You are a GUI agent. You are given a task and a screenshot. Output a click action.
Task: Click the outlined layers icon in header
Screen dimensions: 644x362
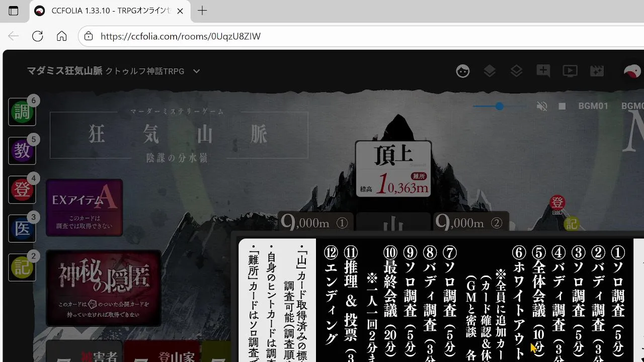click(516, 71)
